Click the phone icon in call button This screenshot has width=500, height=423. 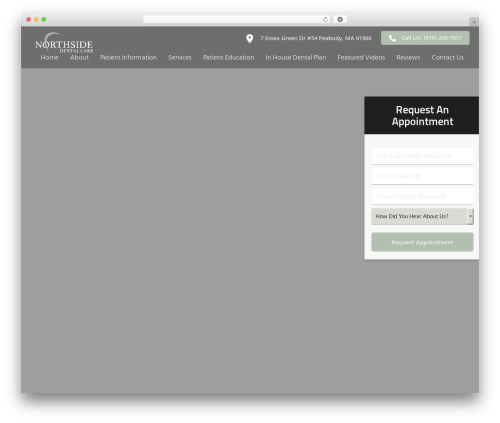392,38
